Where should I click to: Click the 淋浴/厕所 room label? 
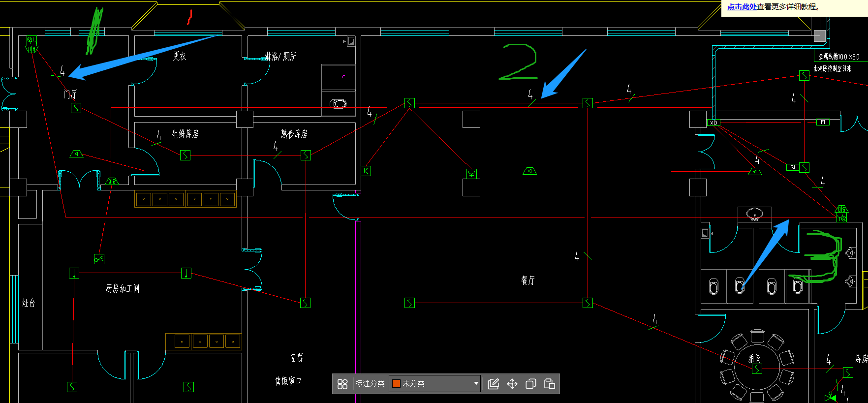pyautogui.click(x=280, y=57)
